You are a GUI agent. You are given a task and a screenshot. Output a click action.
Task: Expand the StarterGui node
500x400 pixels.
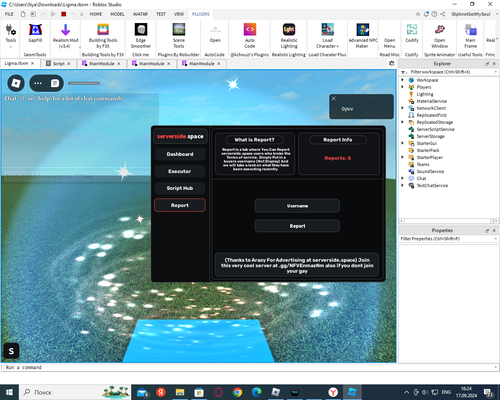point(402,143)
